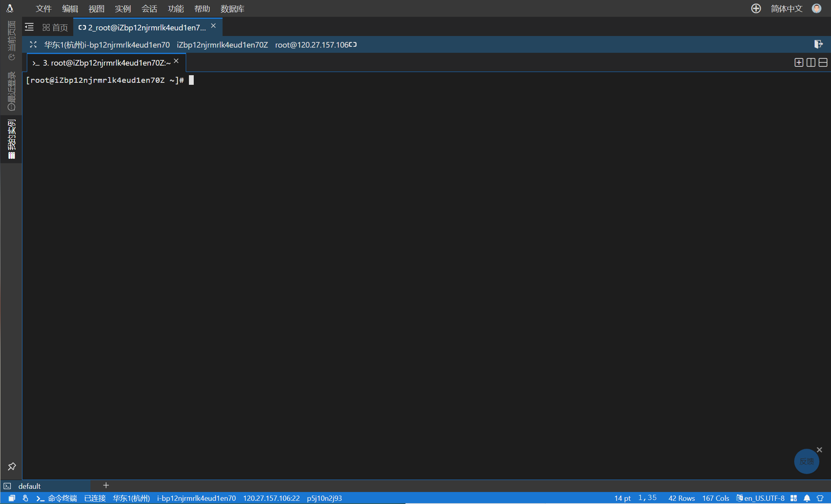This screenshot has width=831, height=504.
Task: Open the 功能 menu
Action: point(176,8)
